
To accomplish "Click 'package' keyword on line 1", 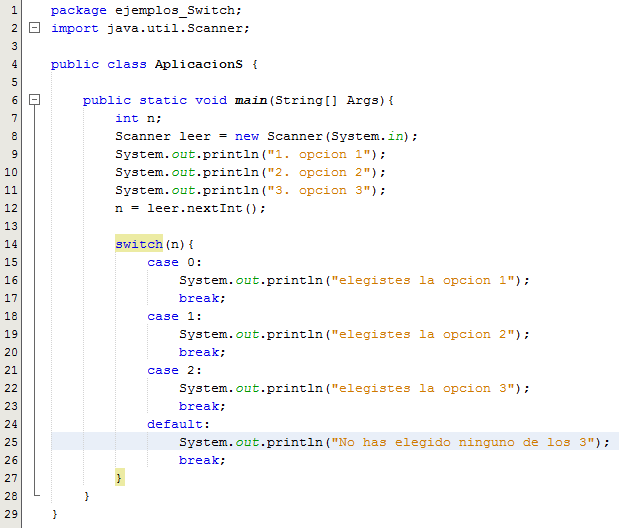I will click(x=79, y=11).
